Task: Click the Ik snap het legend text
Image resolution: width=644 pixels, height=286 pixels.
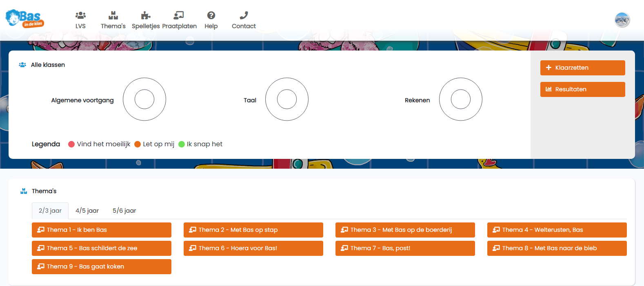Action: tap(204, 144)
